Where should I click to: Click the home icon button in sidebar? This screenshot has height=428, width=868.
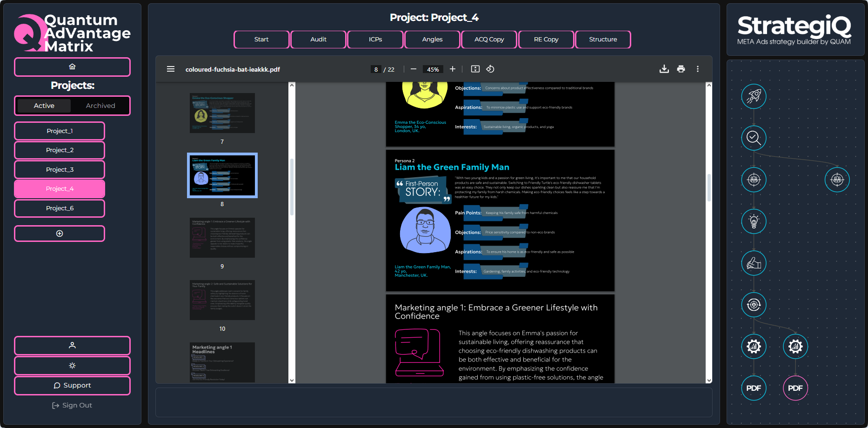coord(72,67)
